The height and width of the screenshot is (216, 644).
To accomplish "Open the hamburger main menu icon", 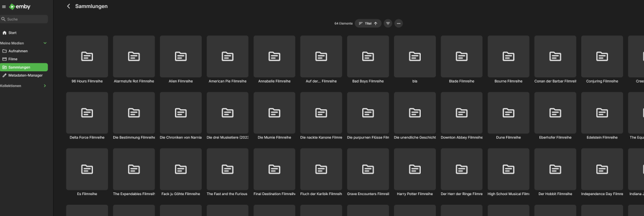I will click(4, 6).
